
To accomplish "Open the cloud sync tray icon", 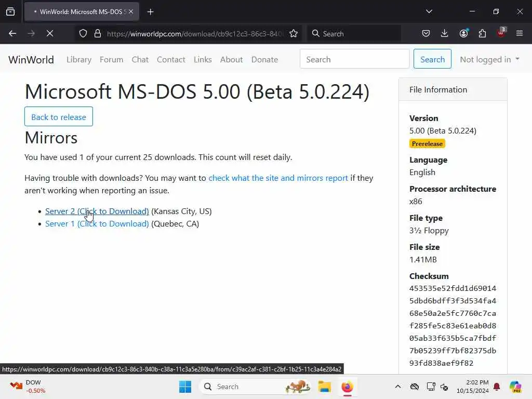I will pyautogui.click(x=414, y=387).
